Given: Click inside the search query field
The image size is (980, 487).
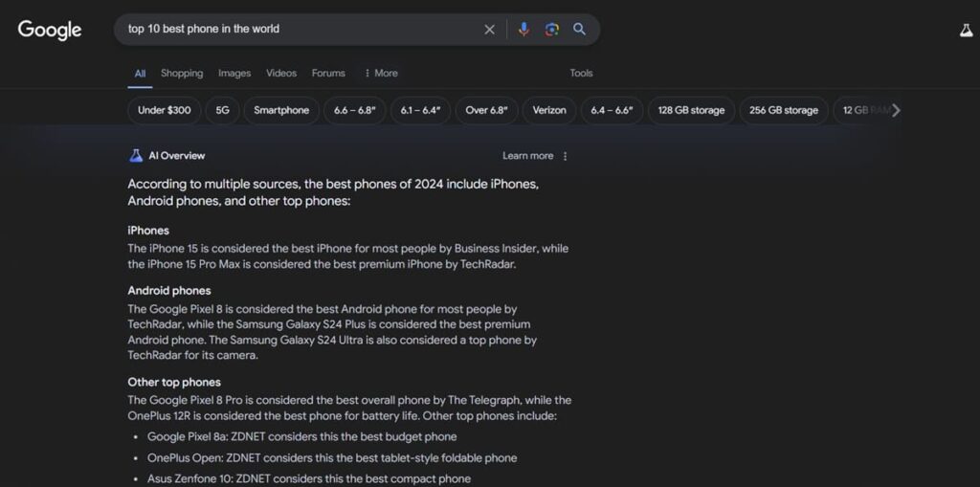Looking at the screenshot, I should point(297,30).
